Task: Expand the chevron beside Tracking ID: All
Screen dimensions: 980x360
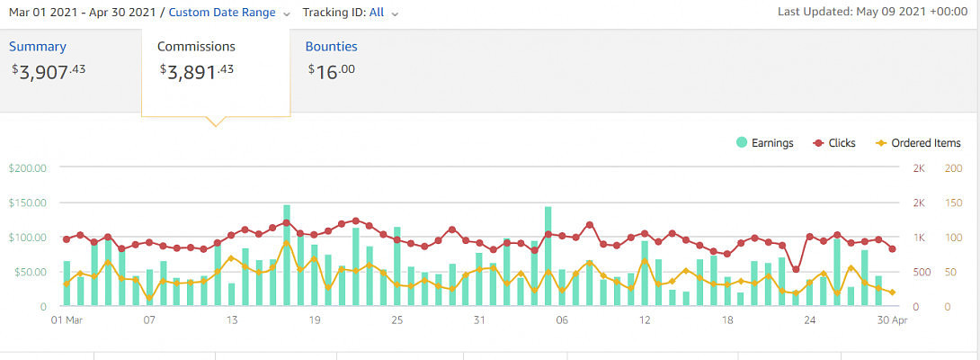Action: point(395,13)
